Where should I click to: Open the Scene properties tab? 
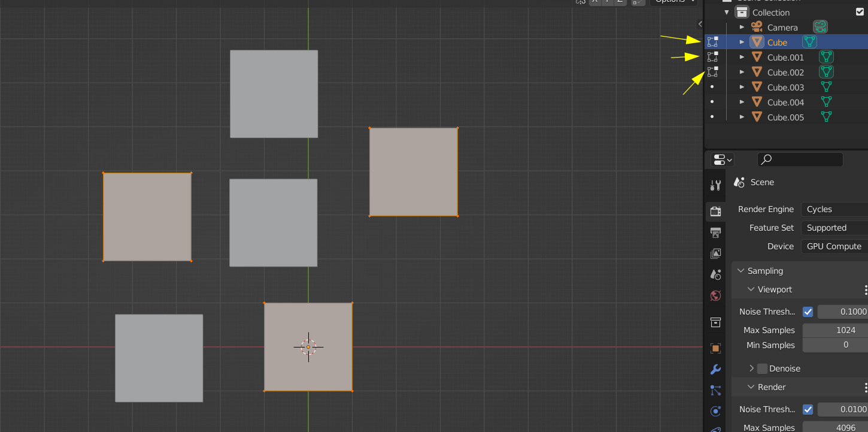point(715,274)
